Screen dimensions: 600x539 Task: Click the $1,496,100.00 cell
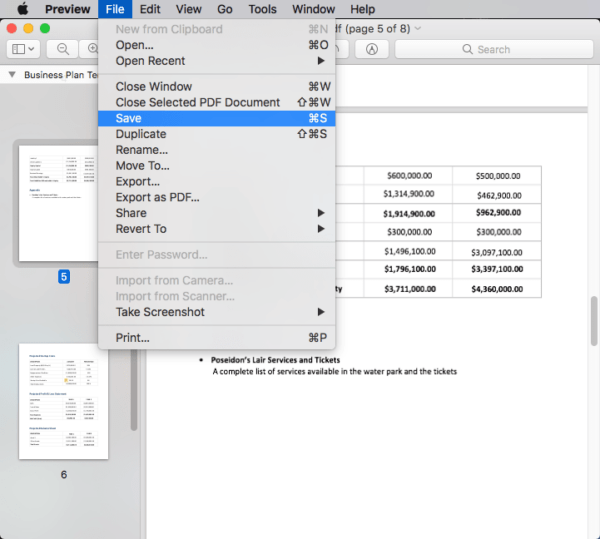point(410,251)
